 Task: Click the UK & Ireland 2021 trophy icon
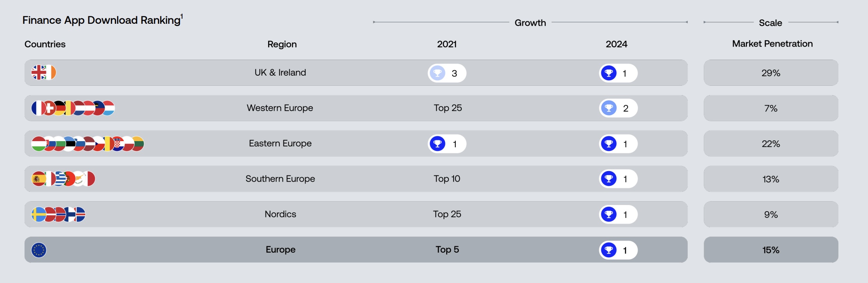tap(438, 73)
